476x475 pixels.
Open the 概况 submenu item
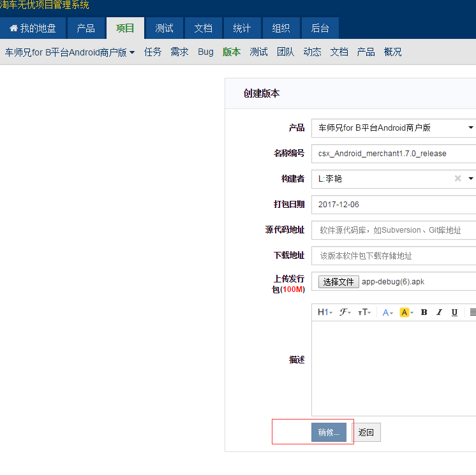[392, 52]
